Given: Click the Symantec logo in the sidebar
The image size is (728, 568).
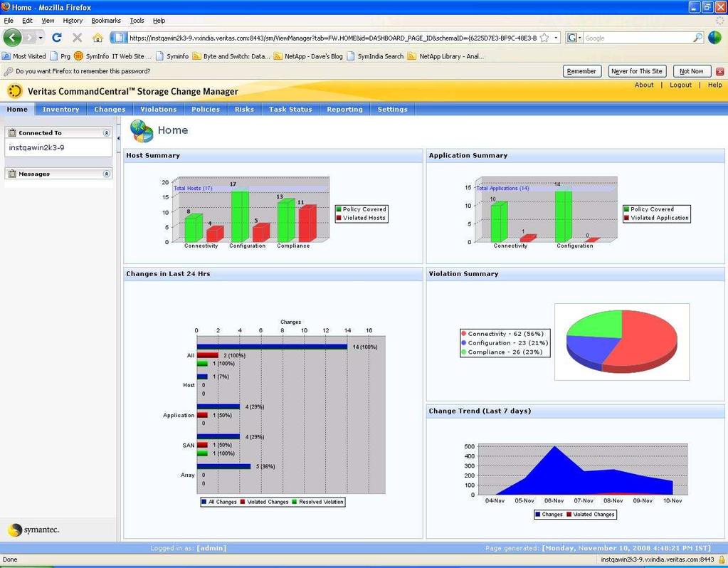Looking at the screenshot, I should tap(34, 530).
